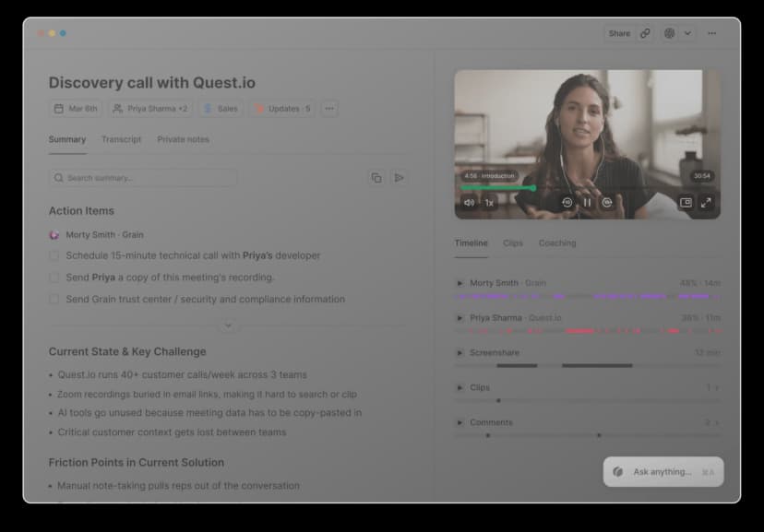Change playback speed from 1x
The image size is (764, 532).
489,203
